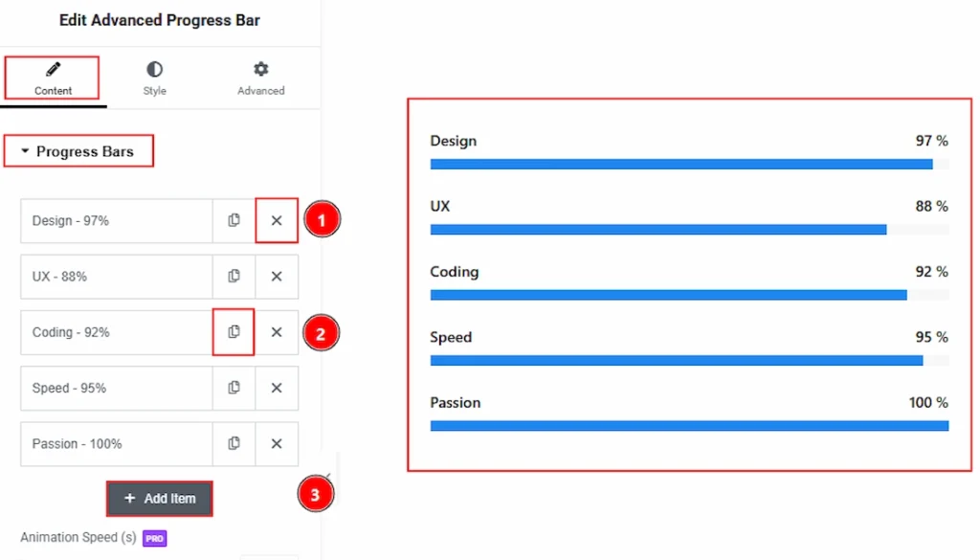Remove the Passion - 100% item
The height and width of the screenshot is (560, 980).
277,444
